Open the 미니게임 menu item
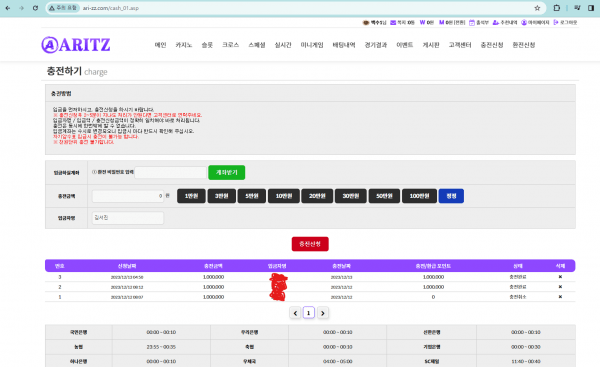This screenshot has height=367, width=600. point(312,45)
